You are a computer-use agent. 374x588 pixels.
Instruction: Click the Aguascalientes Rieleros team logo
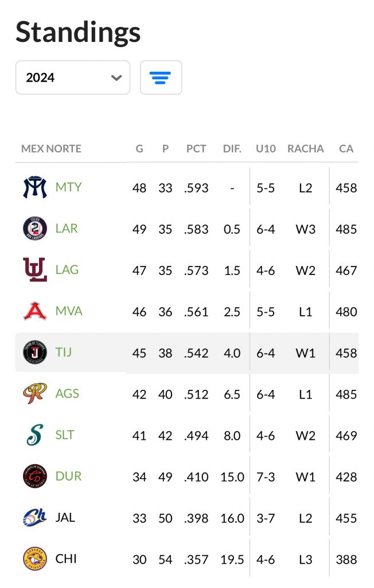pyautogui.click(x=35, y=394)
